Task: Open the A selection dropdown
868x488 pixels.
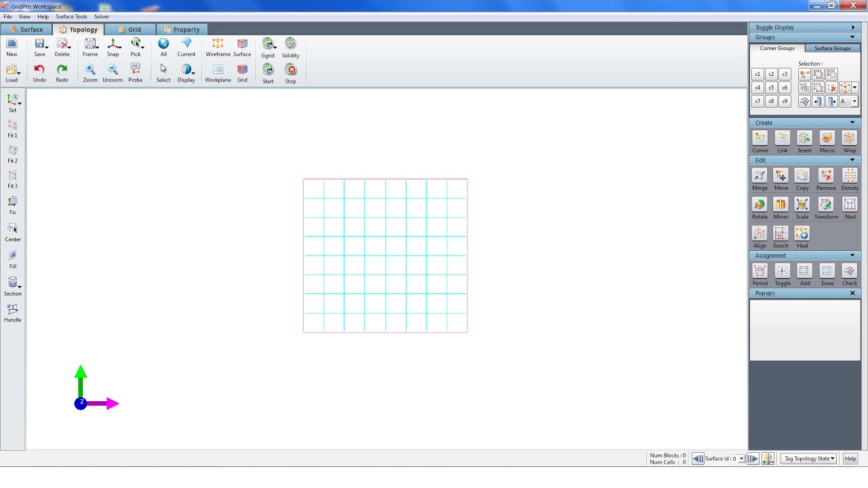Action: 854,102
